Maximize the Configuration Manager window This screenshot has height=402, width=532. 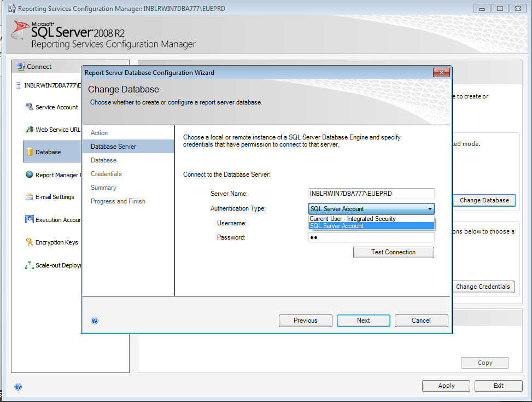pos(500,9)
